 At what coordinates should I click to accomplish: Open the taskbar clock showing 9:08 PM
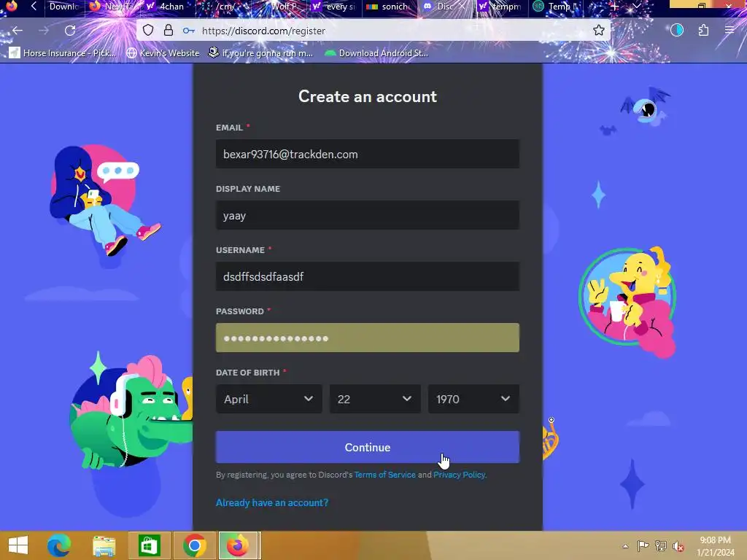[x=715, y=546]
